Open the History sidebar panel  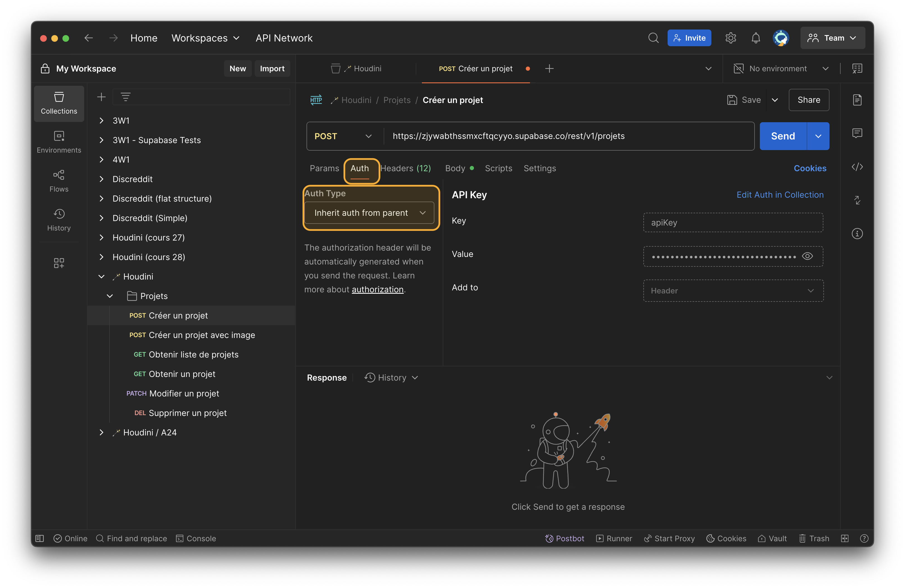pyautogui.click(x=59, y=220)
